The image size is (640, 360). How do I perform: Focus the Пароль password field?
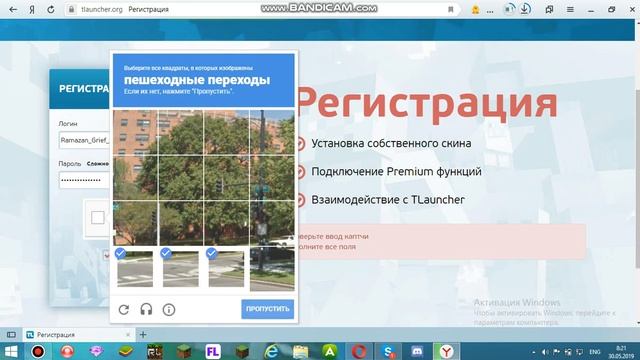[x=84, y=180]
